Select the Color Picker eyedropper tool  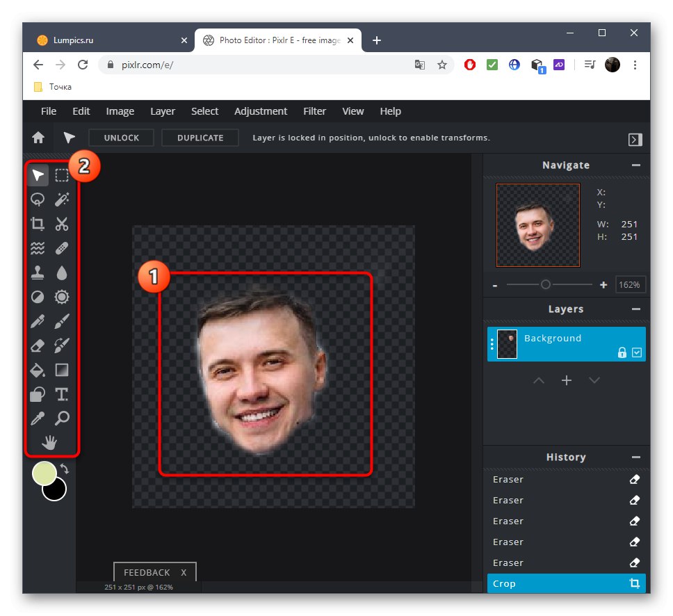(38, 418)
